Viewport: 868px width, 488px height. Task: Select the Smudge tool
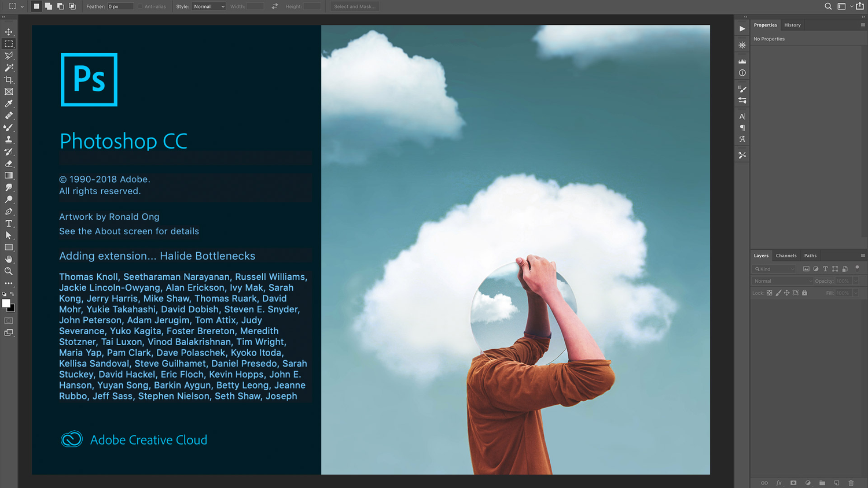coord(9,187)
